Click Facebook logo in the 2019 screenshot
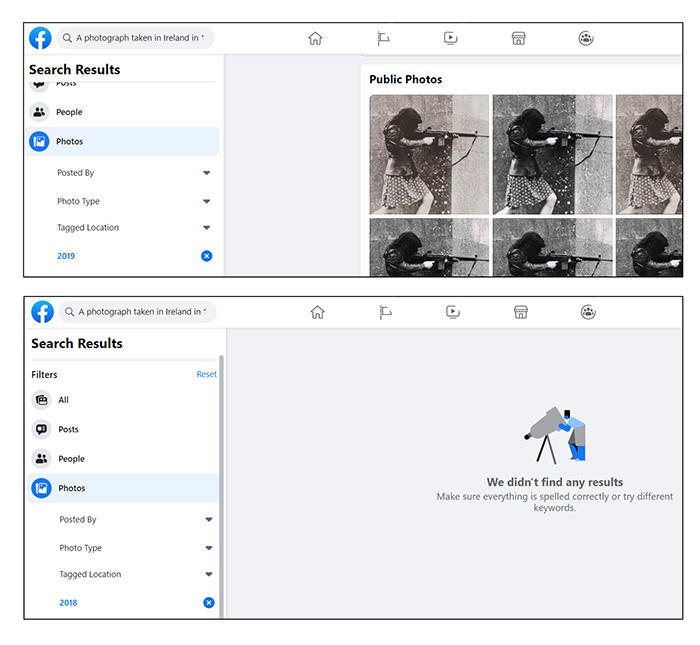The width and height of the screenshot is (700, 645). (40, 38)
